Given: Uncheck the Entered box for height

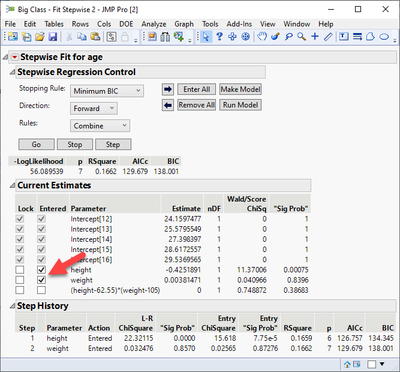Looking at the screenshot, I should point(41,270).
